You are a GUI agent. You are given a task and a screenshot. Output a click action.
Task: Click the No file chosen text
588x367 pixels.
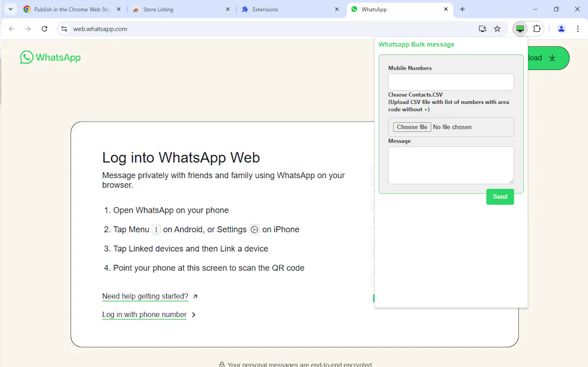tap(452, 127)
